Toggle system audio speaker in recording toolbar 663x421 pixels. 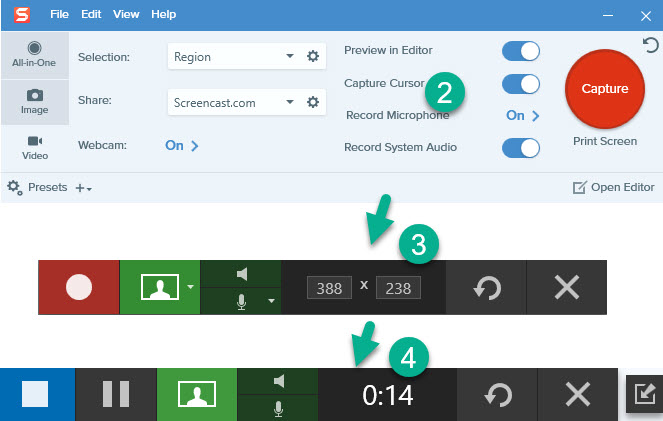pyautogui.click(x=241, y=274)
